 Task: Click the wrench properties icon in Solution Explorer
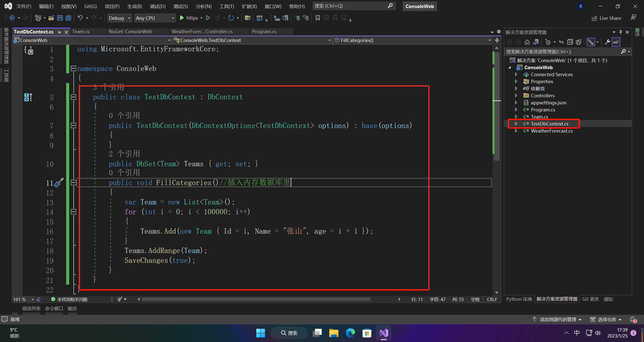pyautogui.click(x=607, y=42)
